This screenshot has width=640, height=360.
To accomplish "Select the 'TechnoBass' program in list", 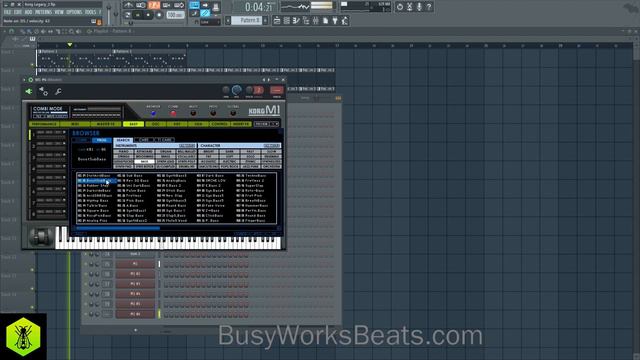I will [x=255, y=176].
